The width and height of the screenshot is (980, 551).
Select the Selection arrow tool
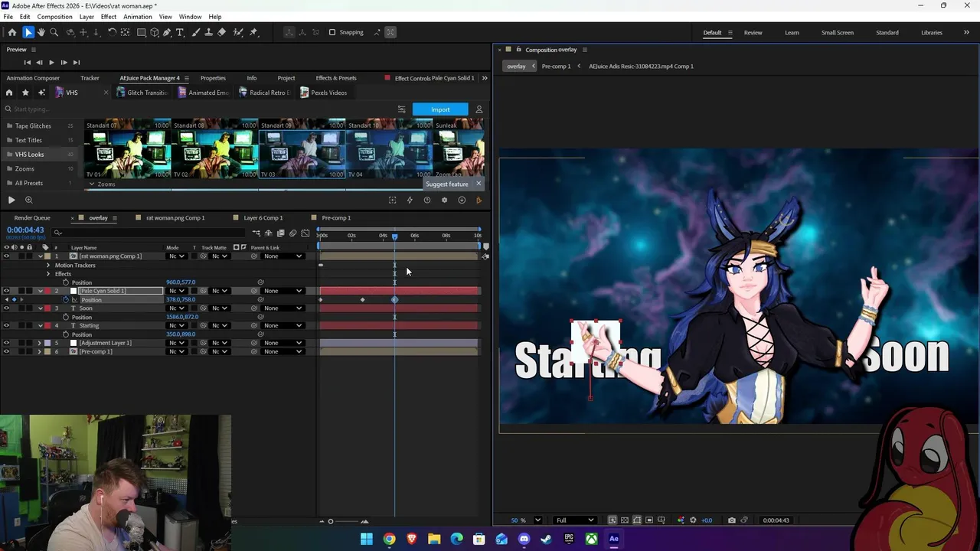28,32
